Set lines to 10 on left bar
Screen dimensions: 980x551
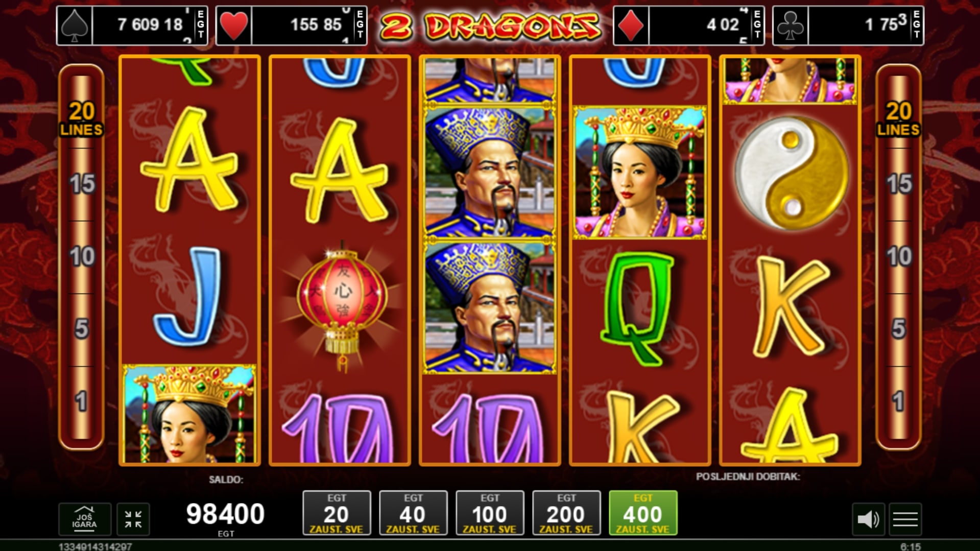coord(82,256)
